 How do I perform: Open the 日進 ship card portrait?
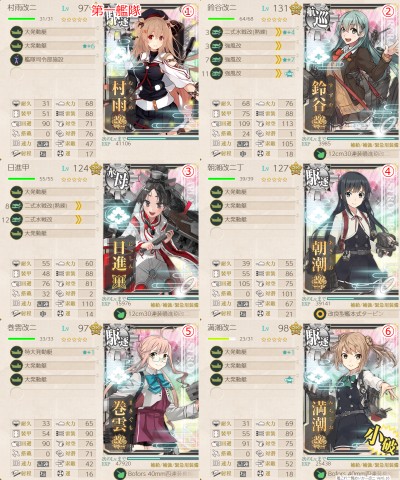pos(151,229)
